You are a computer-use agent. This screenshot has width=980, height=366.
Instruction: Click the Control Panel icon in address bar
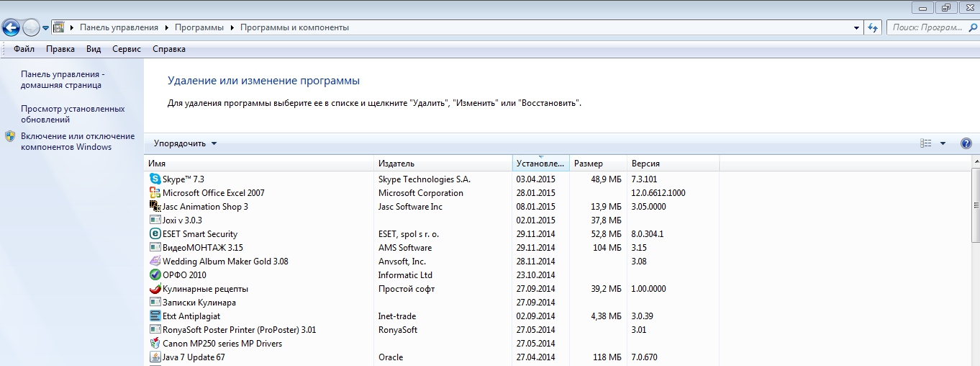[x=59, y=27]
